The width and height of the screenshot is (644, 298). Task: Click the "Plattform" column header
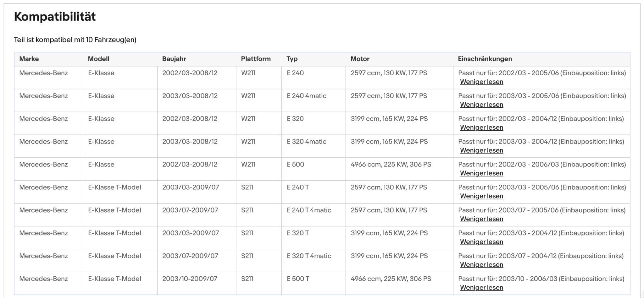pos(256,59)
